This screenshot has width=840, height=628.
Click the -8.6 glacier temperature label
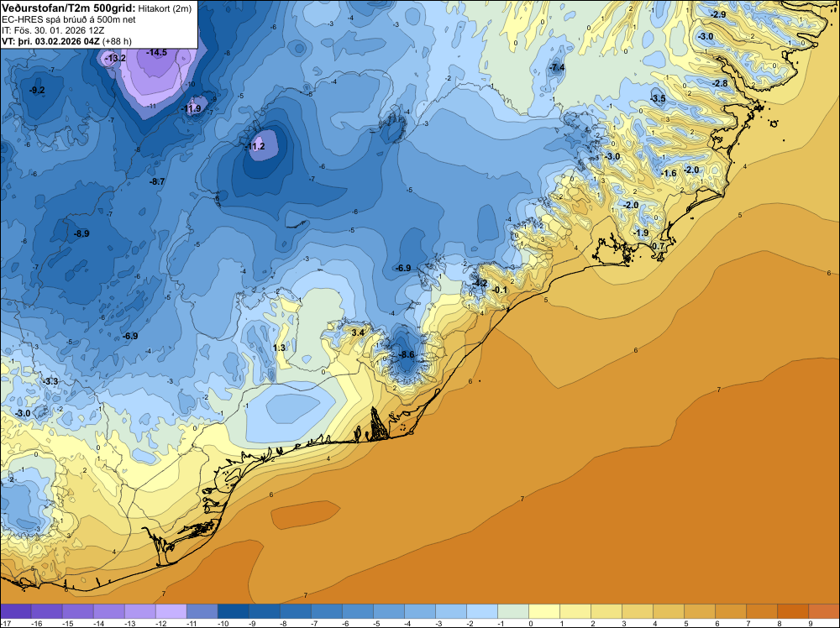(406, 355)
